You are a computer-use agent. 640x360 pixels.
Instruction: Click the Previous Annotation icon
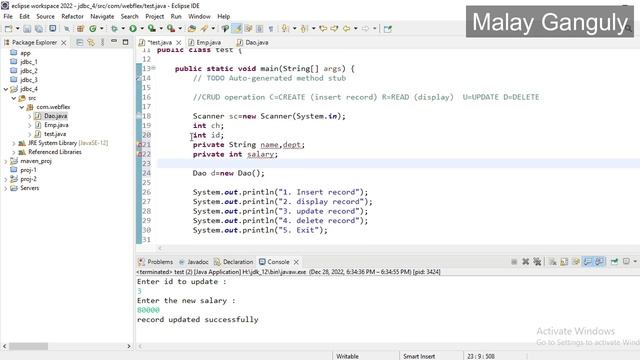(304, 29)
